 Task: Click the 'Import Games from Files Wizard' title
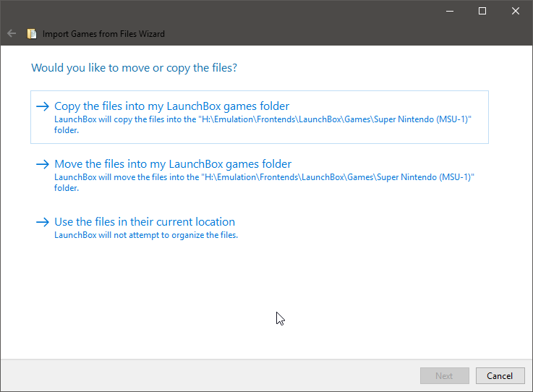(103, 34)
